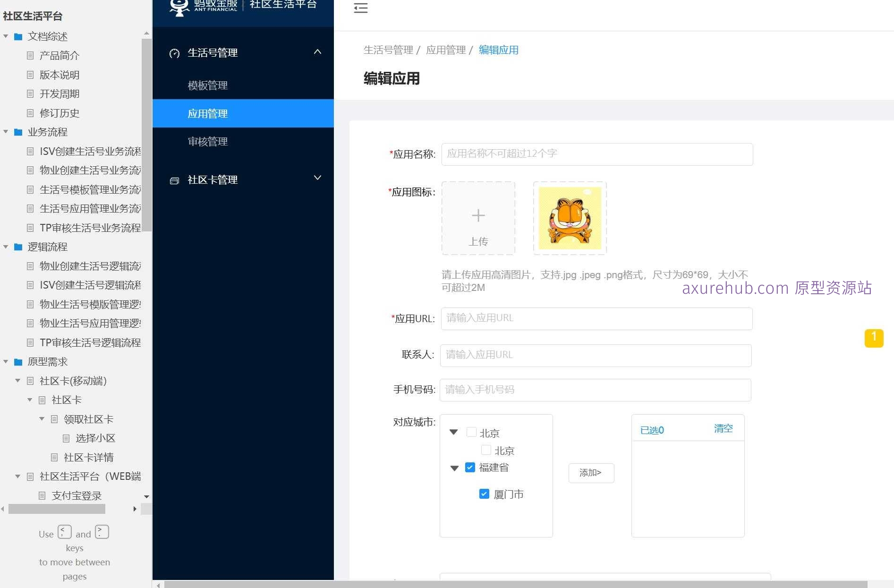
Task: Expand the 社区卡管理 section chevron
Action: [317, 178]
